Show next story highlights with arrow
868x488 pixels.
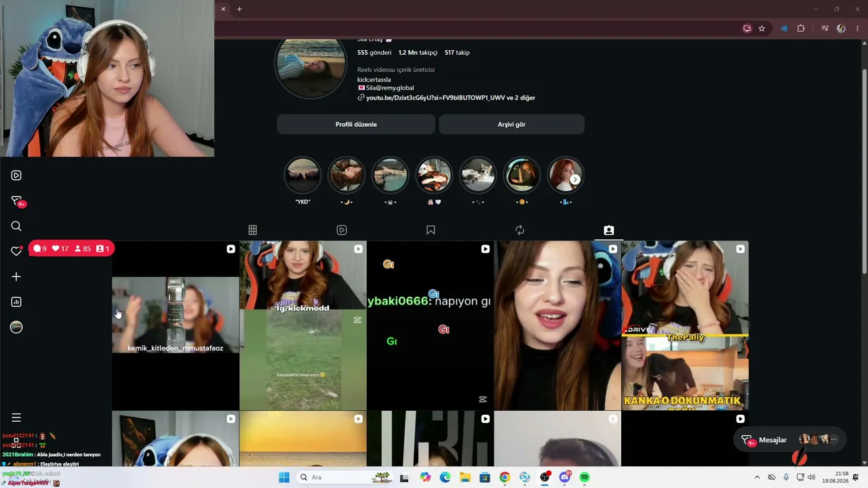click(575, 180)
